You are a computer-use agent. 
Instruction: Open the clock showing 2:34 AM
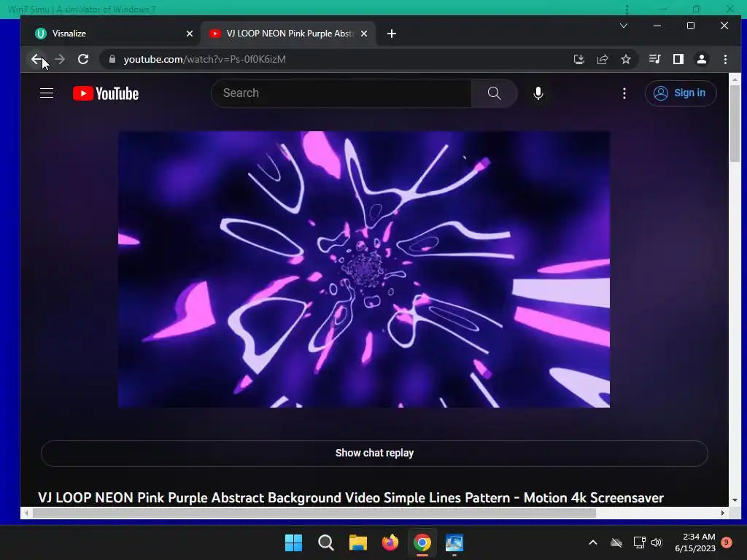pos(695,542)
